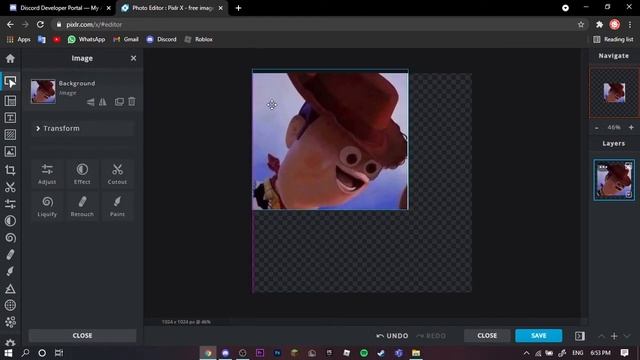Open layer options dots on layer thumbnail

point(603,167)
